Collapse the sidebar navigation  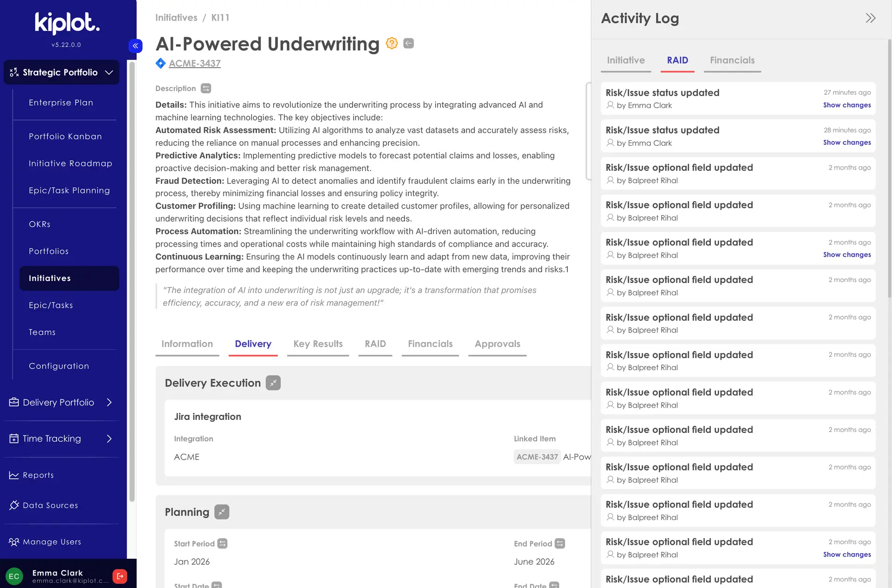(135, 46)
